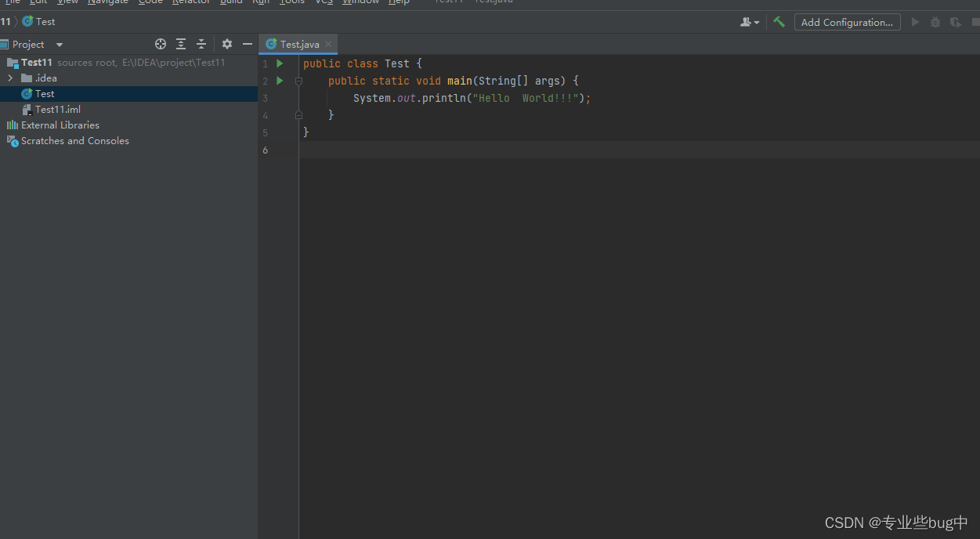Fold the main method at line 2 marker
This screenshot has height=539, width=980.
coord(298,81)
